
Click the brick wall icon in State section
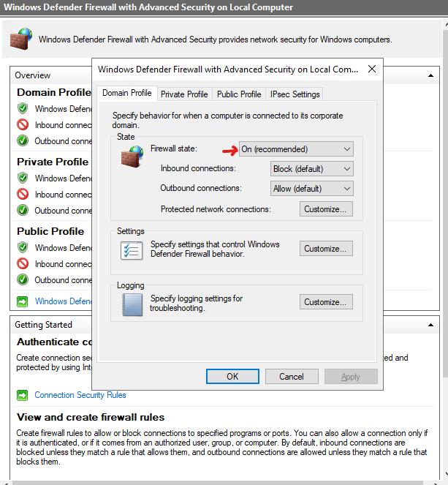click(x=132, y=157)
